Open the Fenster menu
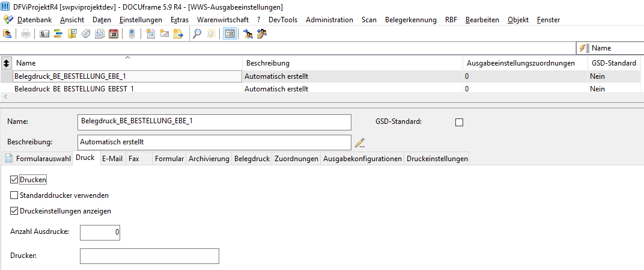Viewport: 644px width, 270px height. (x=548, y=20)
